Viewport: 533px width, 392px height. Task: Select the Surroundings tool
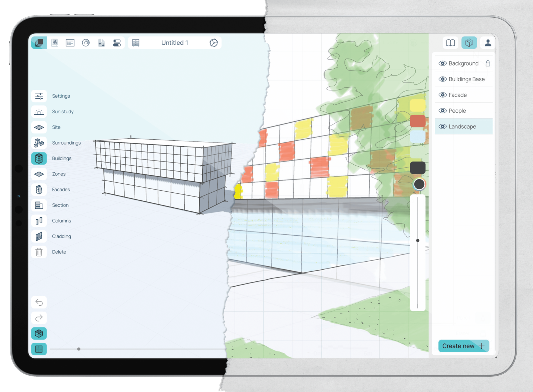tap(39, 143)
